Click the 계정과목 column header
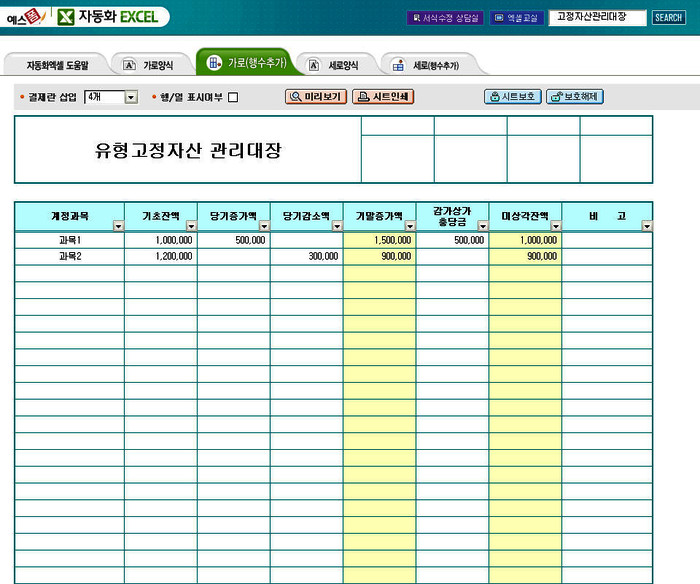 pos(70,217)
